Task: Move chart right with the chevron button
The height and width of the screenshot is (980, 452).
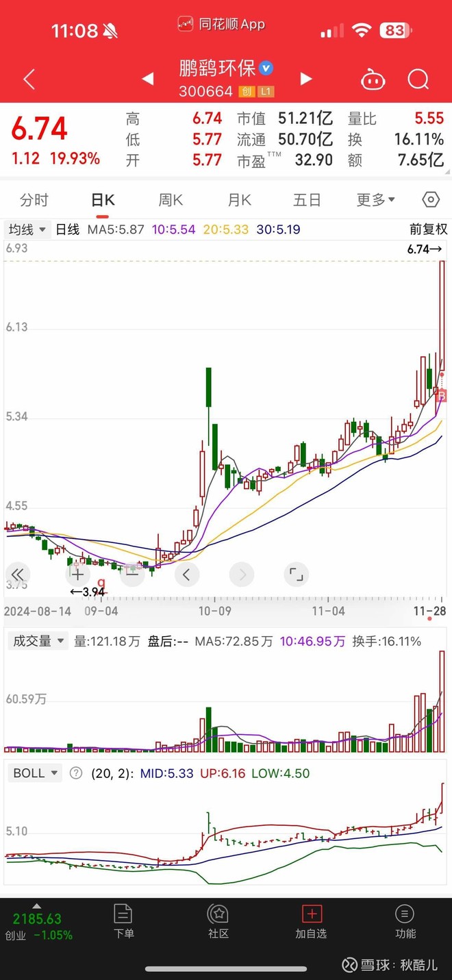Action: pyautogui.click(x=241, y=574)
